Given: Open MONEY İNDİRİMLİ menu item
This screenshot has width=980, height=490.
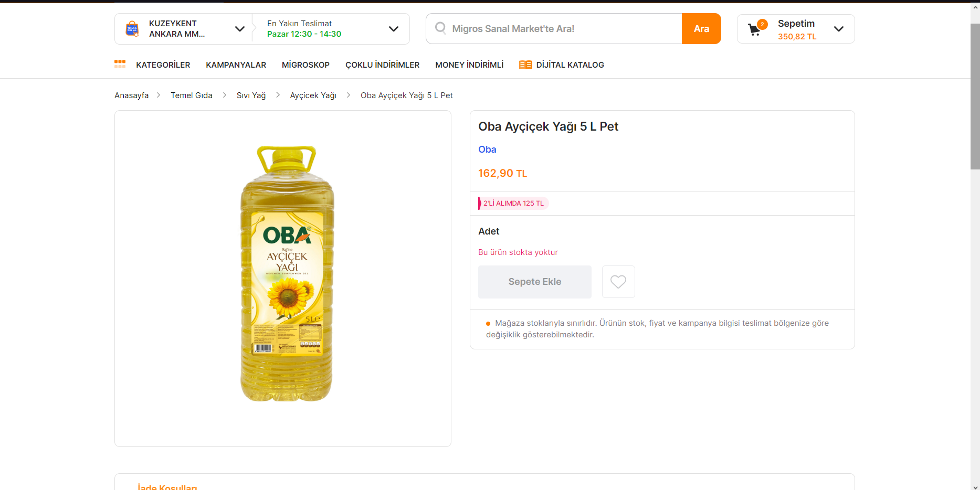Looking at the screenshot, I should click(x=469, y=65).
